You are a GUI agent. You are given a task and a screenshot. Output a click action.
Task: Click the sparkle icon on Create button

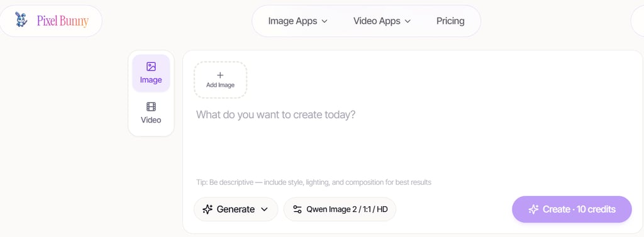click(x=533, y=209)
